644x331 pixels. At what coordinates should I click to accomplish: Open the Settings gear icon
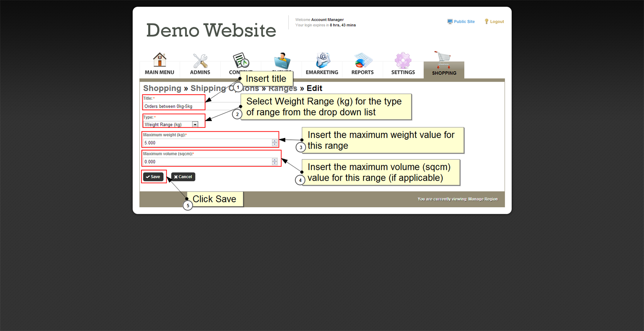click(403, 61)
